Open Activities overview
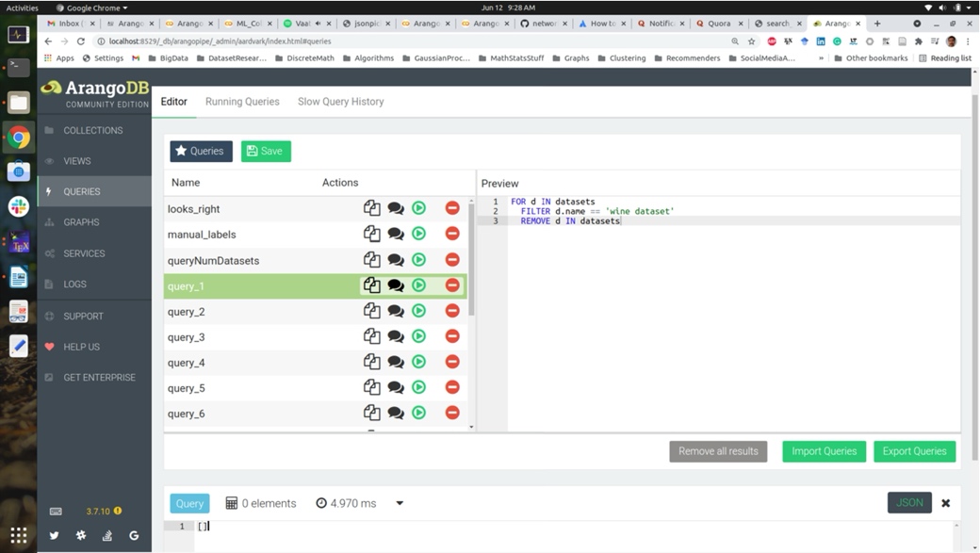 pyautogui.click(x=22, y=8)
